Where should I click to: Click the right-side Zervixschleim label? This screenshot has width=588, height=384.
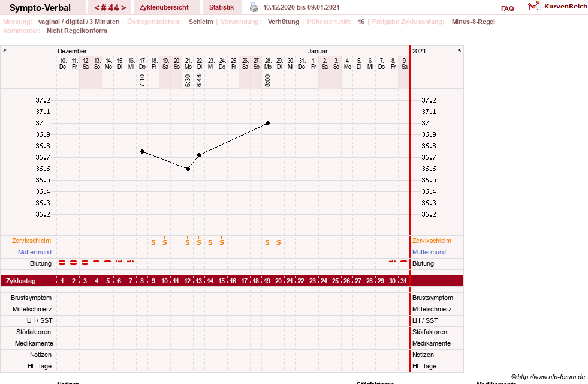pos(432,241)
